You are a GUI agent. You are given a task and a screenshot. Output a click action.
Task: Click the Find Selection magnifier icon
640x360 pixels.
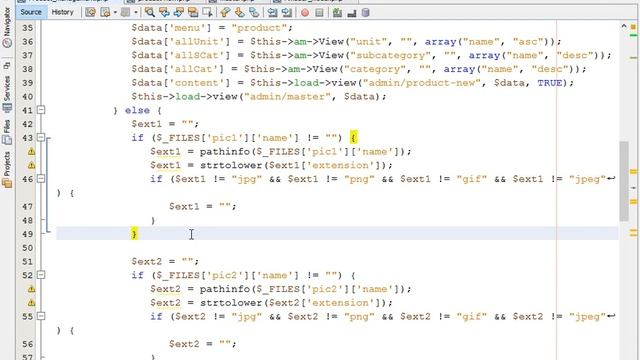[x=150, y=12]
